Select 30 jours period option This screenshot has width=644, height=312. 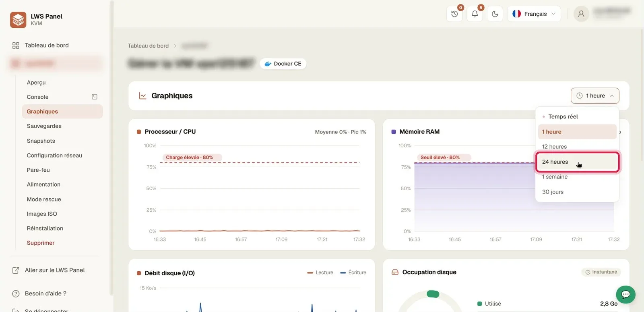(577, 192)
